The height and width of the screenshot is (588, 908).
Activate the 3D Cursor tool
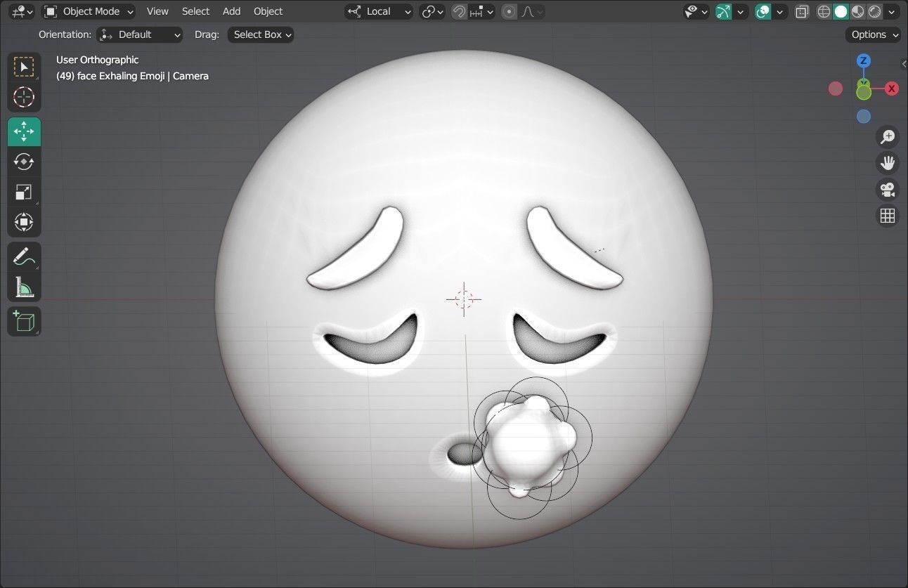pos(24,97)
